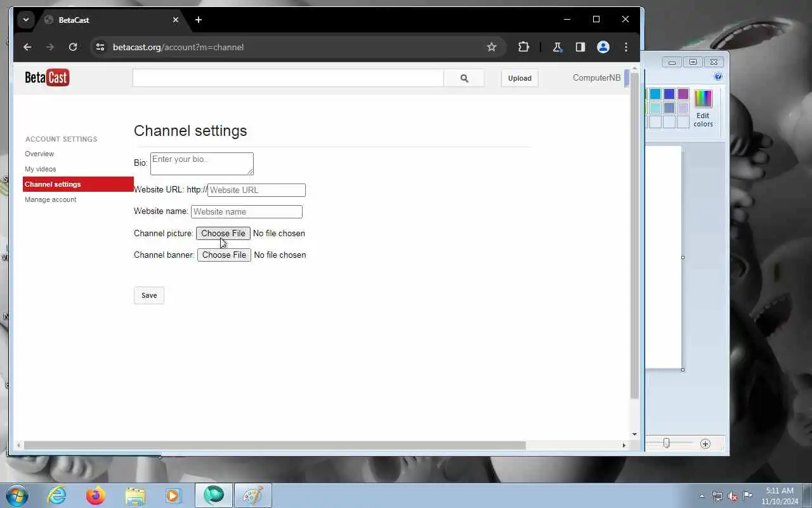Focus the Bio text area
Viewport: 812px width, 508px height.
point(202,164)
